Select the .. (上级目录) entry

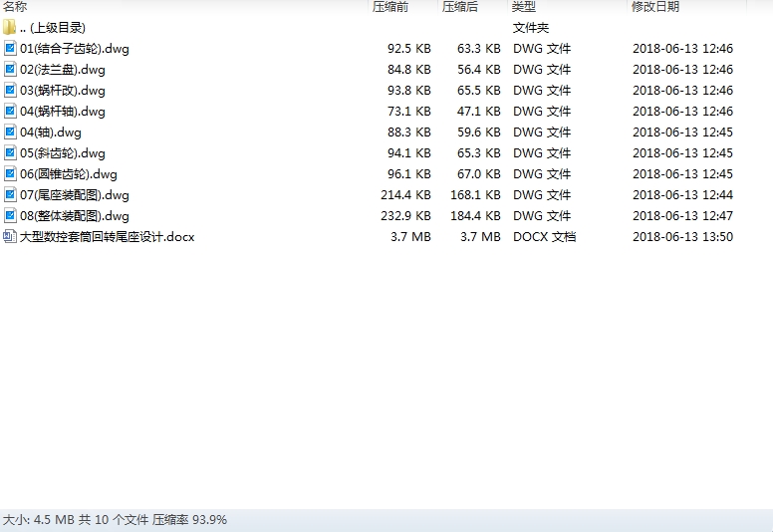(x=53, y=28)
